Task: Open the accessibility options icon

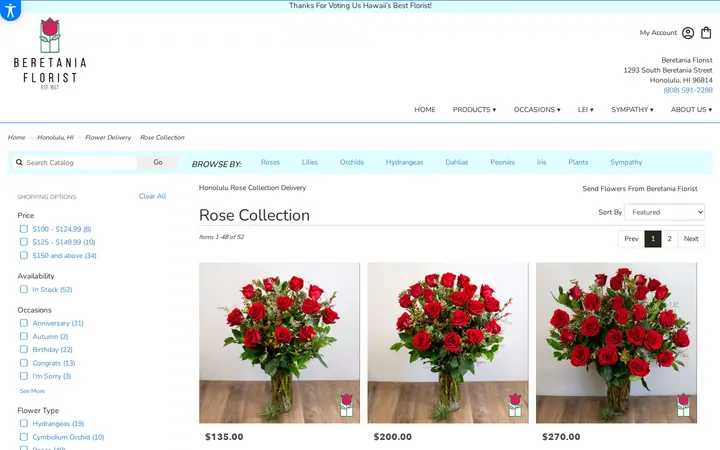Action: tap(10, 9)
